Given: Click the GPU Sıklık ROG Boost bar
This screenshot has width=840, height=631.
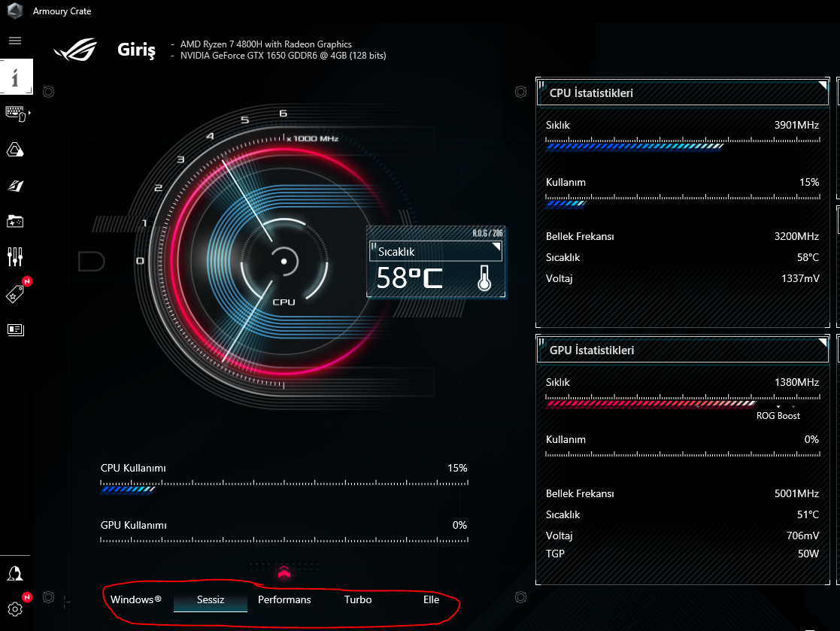Looking at the screenshot, I should tap(683, 401).
